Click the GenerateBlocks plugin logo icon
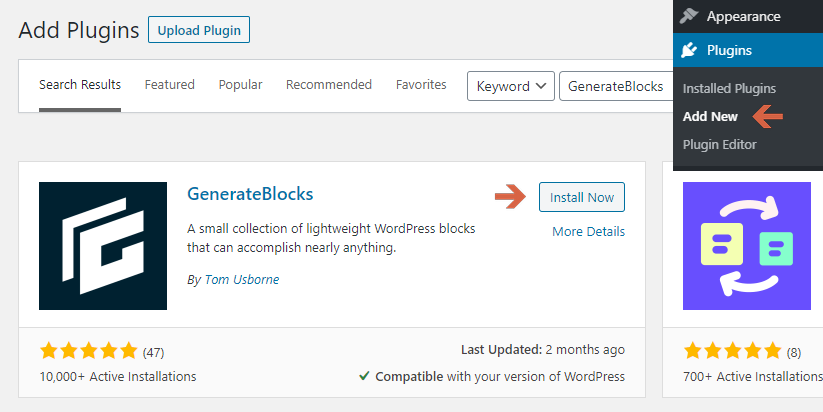This screenshot has height=412, width=823. pos(103,246)
